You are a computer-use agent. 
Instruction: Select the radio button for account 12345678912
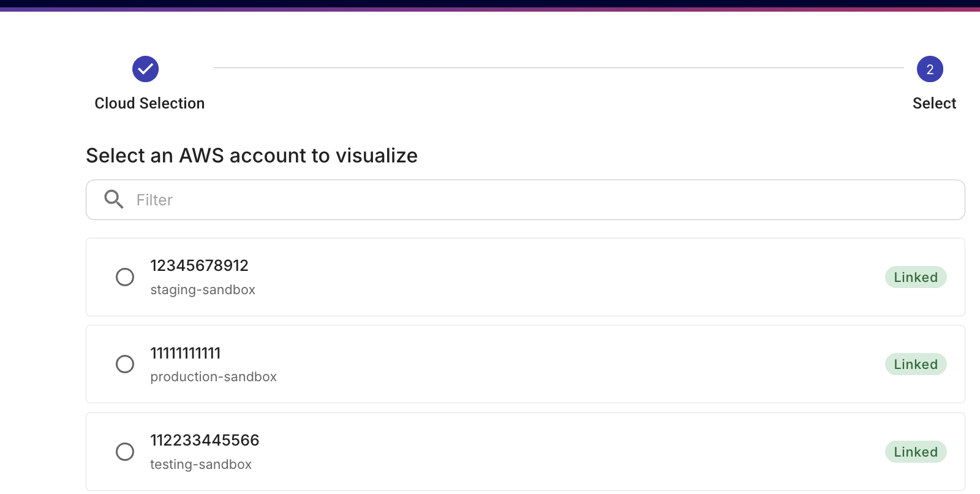[x=125, y=277]
